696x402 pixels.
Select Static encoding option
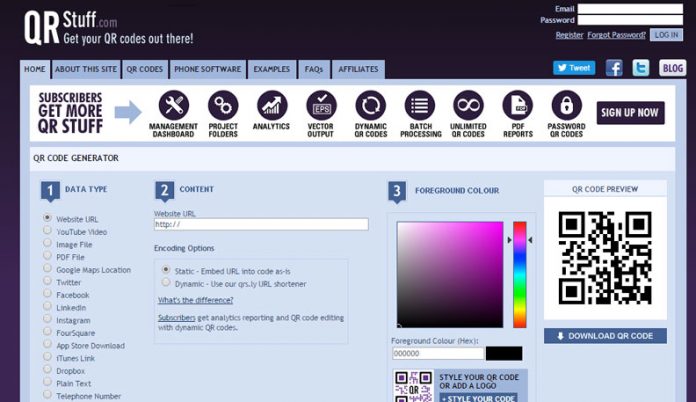tap(166, 269)
